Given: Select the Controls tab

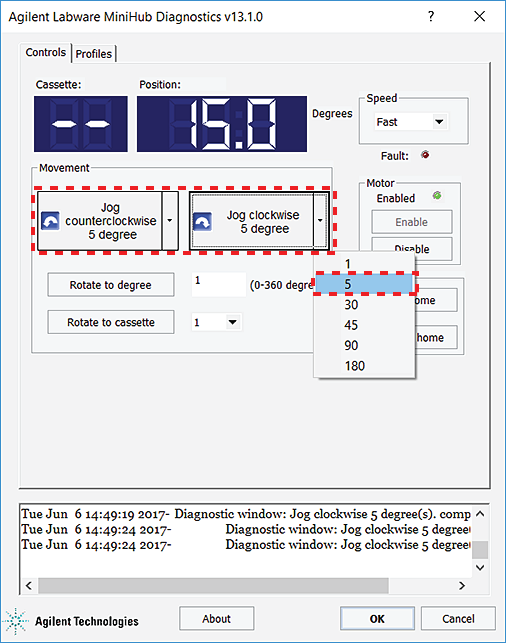Looking at the screenshot, I should pos(46,52).
